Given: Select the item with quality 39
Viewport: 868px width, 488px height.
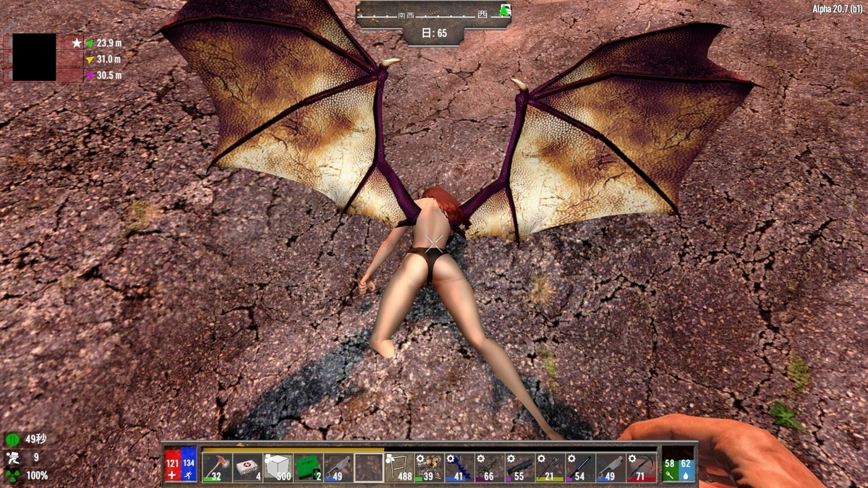Looking at the screenshot, I should click(429, 468).
